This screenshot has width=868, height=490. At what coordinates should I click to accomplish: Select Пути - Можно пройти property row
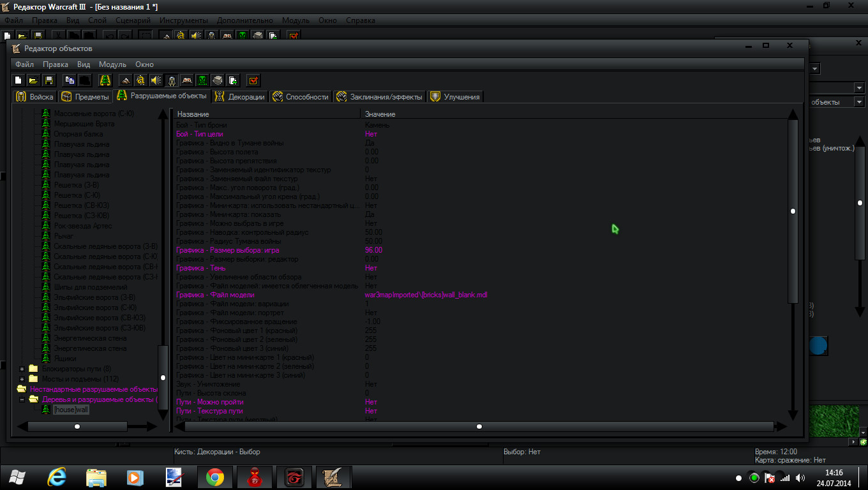pyautogui.click(x=480, y=402)
